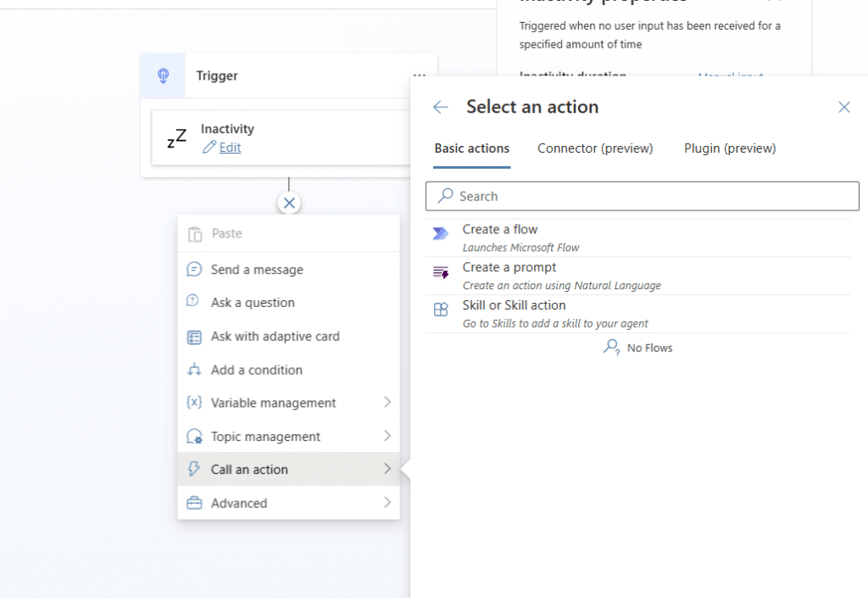Click the Call an action lightning icon
Screen dimensions: 868x598
194,469
